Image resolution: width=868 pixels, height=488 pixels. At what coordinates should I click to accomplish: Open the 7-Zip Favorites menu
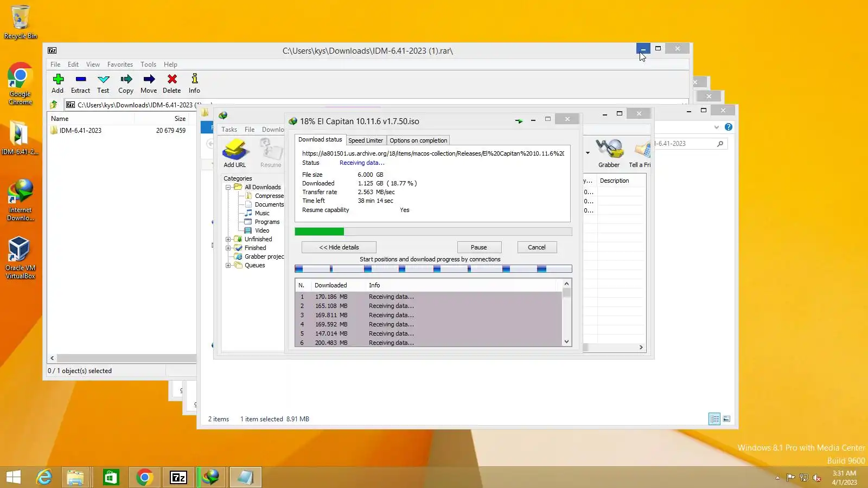pyautogui.click(x=120, y=64)
